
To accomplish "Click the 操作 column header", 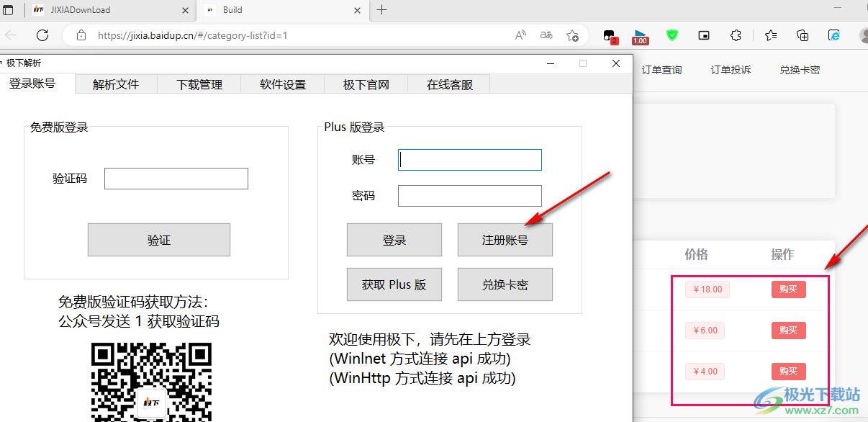I will (x=783, y=254).
